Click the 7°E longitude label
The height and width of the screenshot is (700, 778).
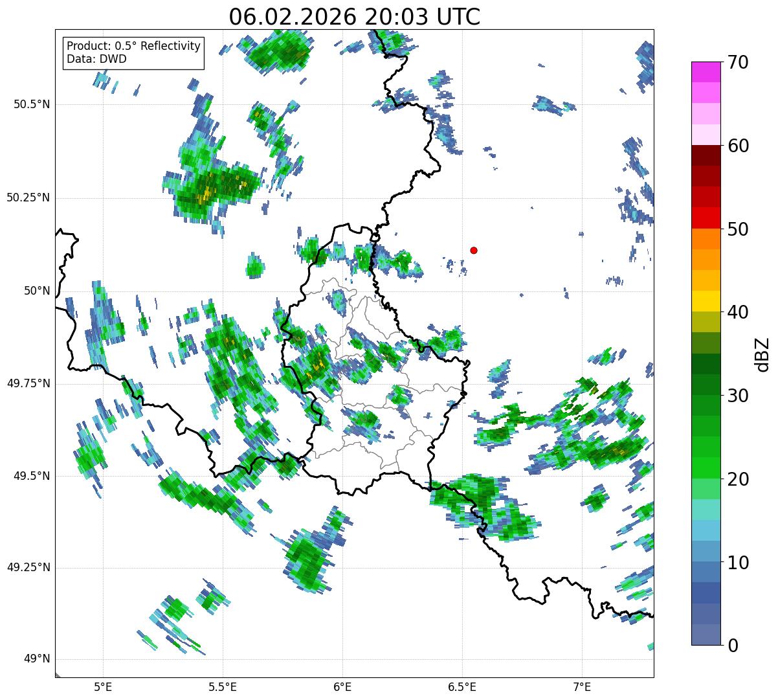pyautogui.click(x=582, y=686)
